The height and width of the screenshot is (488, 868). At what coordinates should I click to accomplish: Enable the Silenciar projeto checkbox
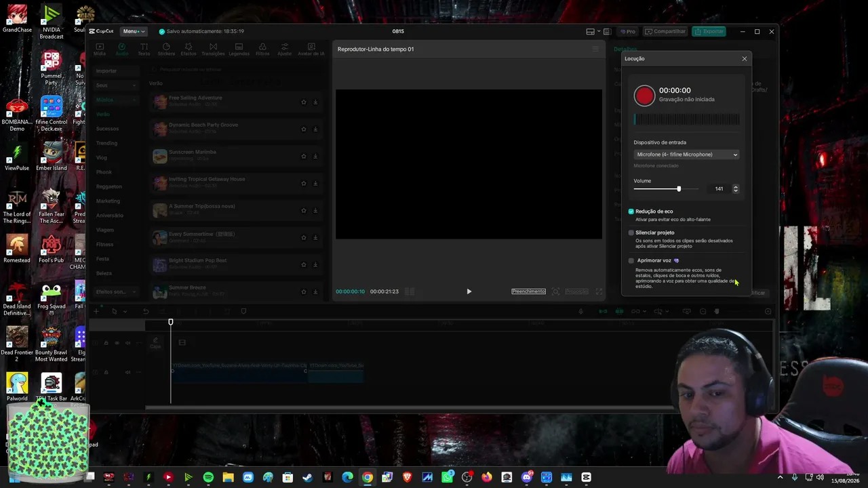point(631,232)
